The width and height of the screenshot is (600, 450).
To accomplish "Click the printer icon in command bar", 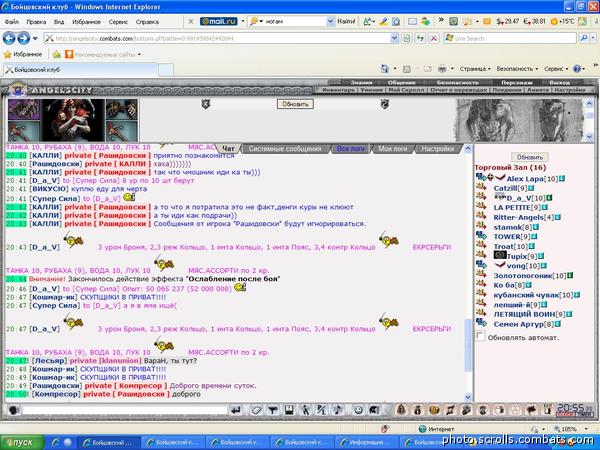I will [442, 69].
